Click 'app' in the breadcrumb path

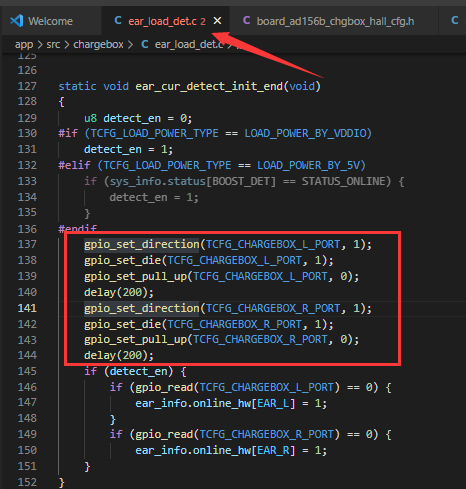point(24,44)
